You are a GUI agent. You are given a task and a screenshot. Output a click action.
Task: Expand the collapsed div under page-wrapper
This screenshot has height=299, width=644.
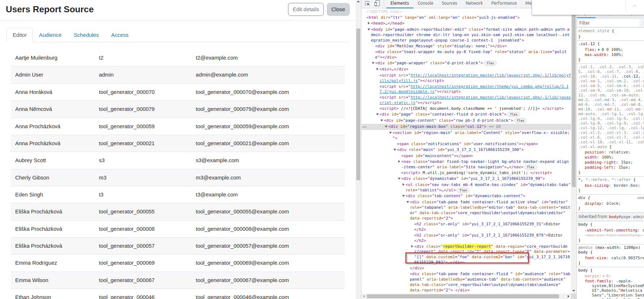(x=377, y=69)
